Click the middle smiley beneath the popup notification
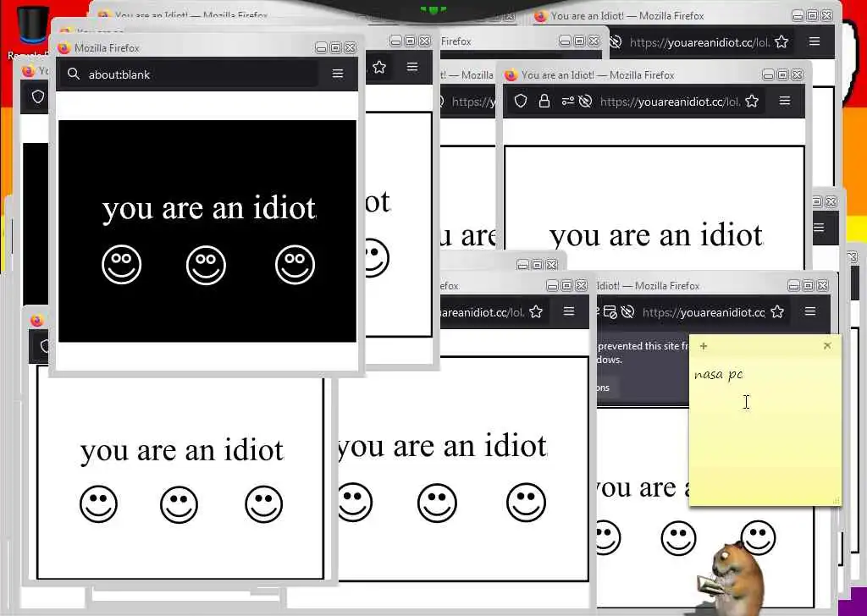 click(x=678, y=537)
